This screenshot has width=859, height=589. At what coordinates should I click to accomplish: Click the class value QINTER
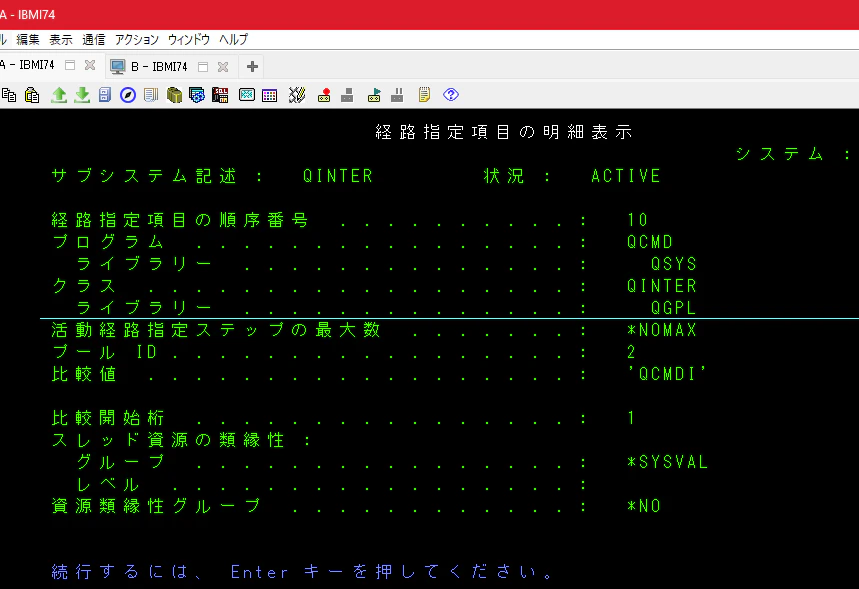(x=662, y=285)
